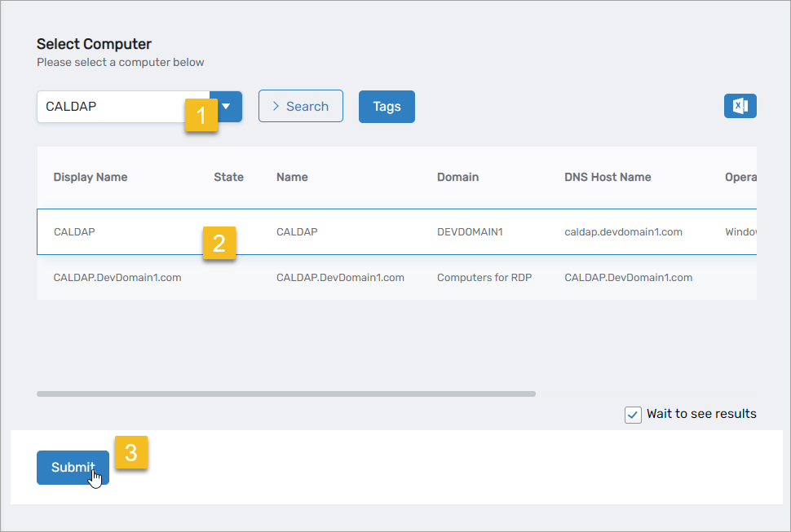Sort by the Domain column header
The height and width of the screenshot is (532, 791).
point(457,177)
